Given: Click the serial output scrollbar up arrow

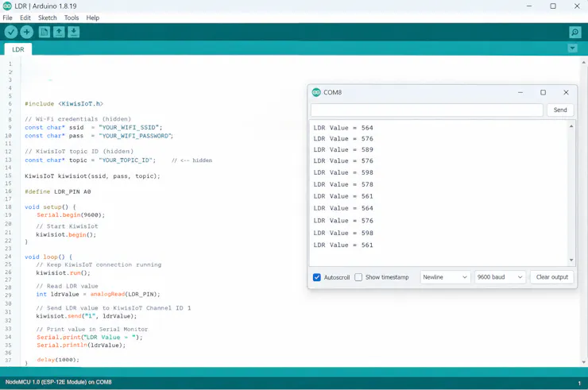Looking at the screenshot, I should click(571, 126).
